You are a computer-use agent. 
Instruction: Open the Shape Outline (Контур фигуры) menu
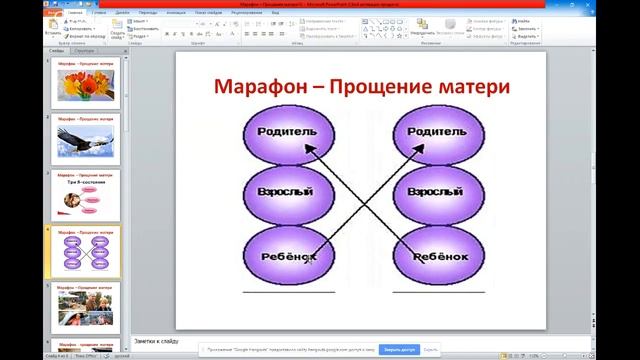pyautogui.click(x=485, y=29)
